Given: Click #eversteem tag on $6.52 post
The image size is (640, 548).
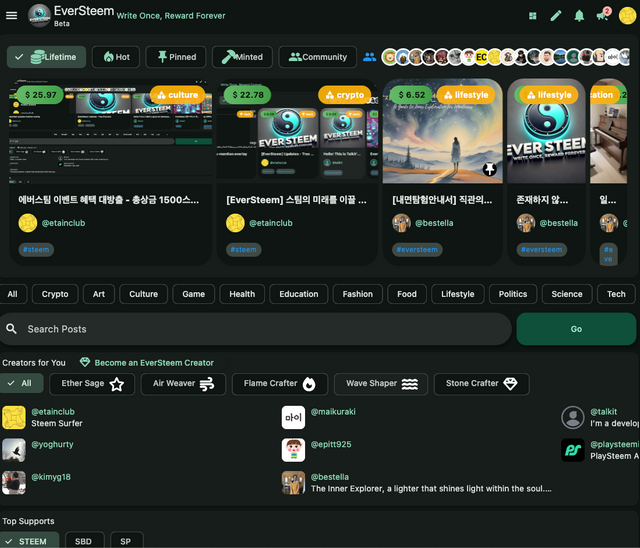Looking at the screenshot, I should click(417, 250).
